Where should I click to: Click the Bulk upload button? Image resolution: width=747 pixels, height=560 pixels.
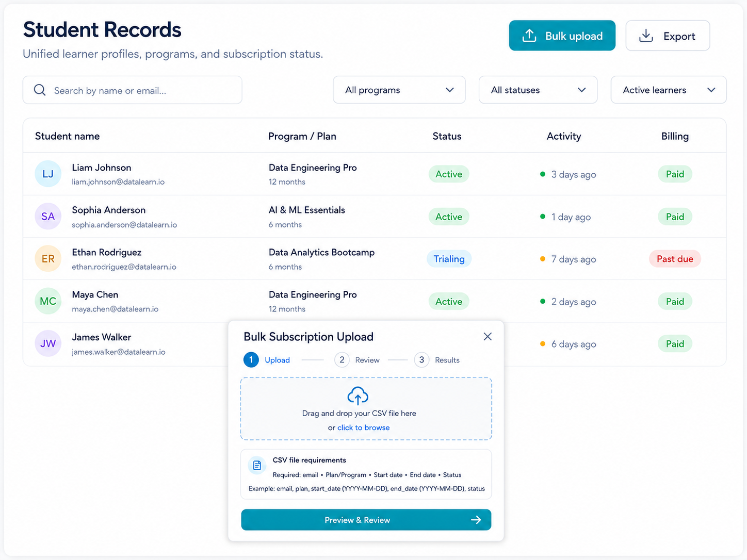[x=562, y=36]
